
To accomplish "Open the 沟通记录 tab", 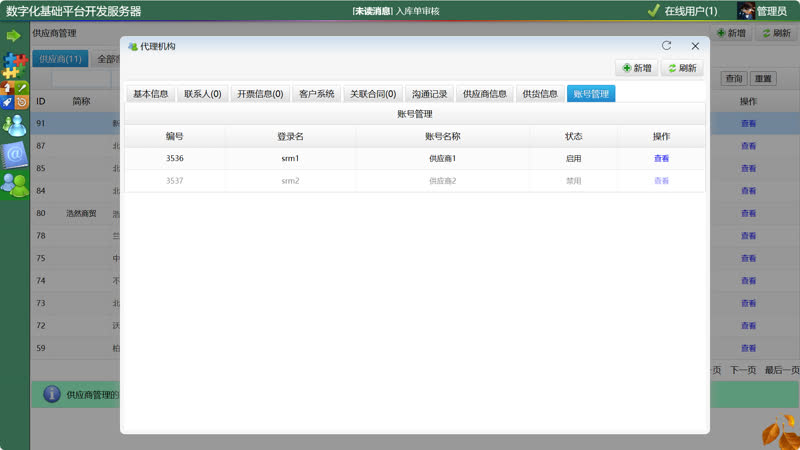I will point(430,94).
